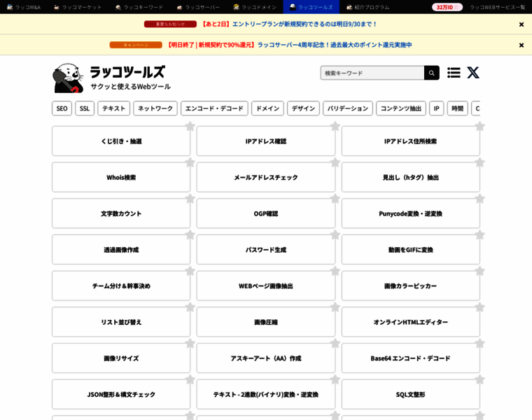Star the 透過画像作成 tool

coord(190,235)
